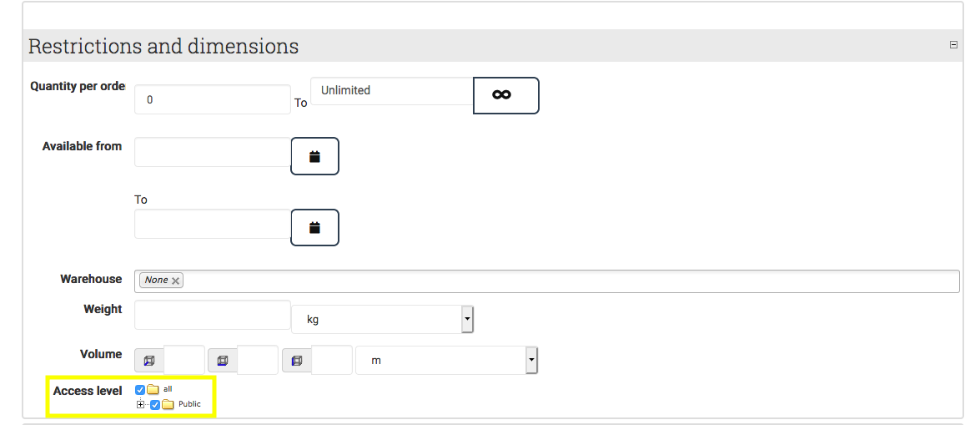Open the Available To date calendar picker

click(x=314, y=227)
